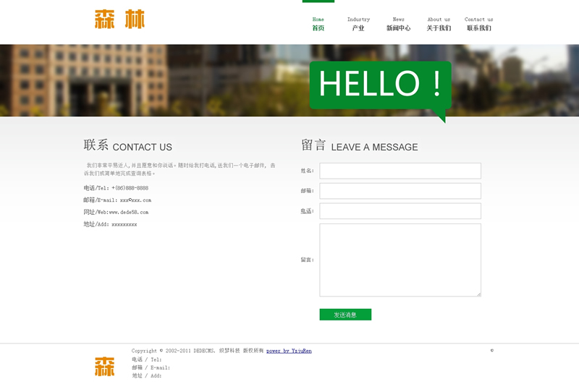Follow the 'power by YzjuRen' footer link
This screenshot has width=579, height=392.
point(289,351)
